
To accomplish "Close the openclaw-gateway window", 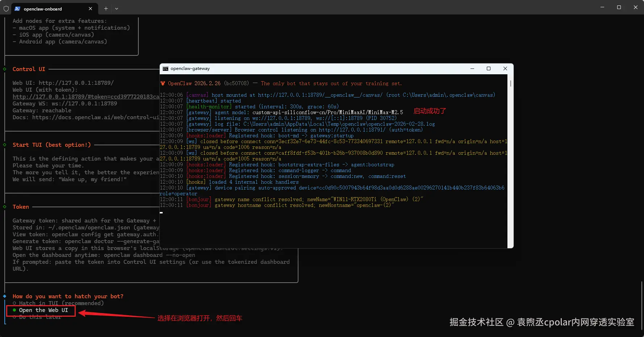I will tap(505, 68).
